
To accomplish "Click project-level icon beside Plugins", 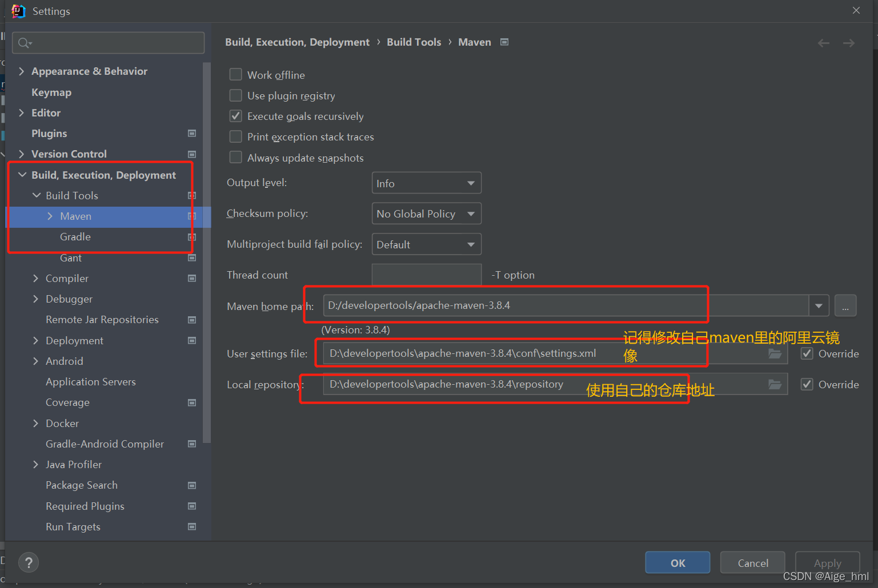I will (x=192, y=134).
